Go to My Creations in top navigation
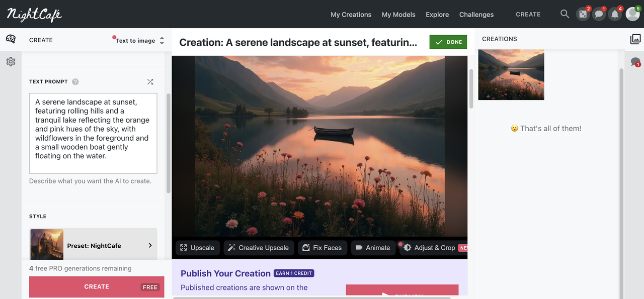Viewport: 644px width, 299px height. (351, 15)
